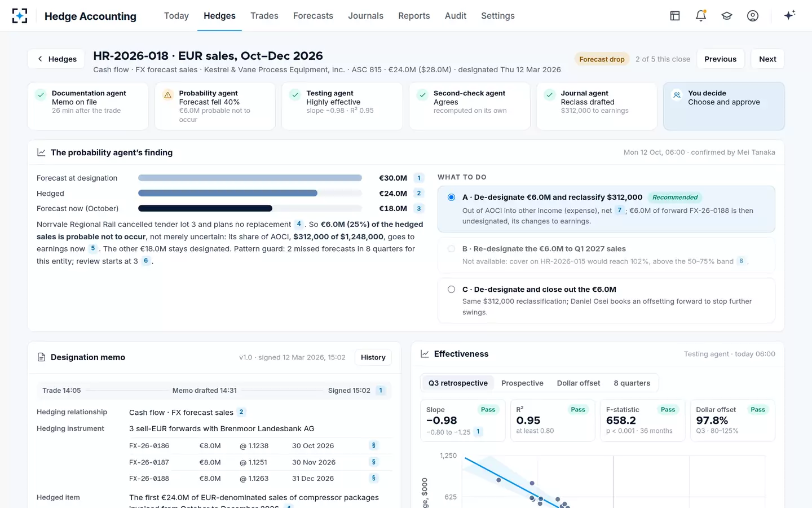
Task: Click Probability agent warning icon
Action: coord(167,95)
